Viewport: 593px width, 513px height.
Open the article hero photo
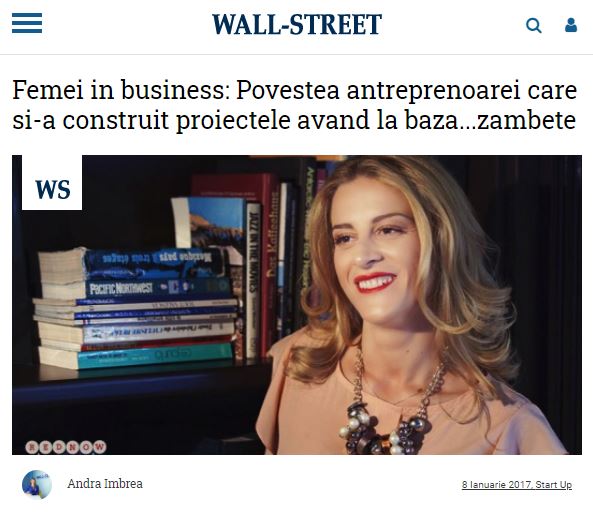(x=297, y=305)
